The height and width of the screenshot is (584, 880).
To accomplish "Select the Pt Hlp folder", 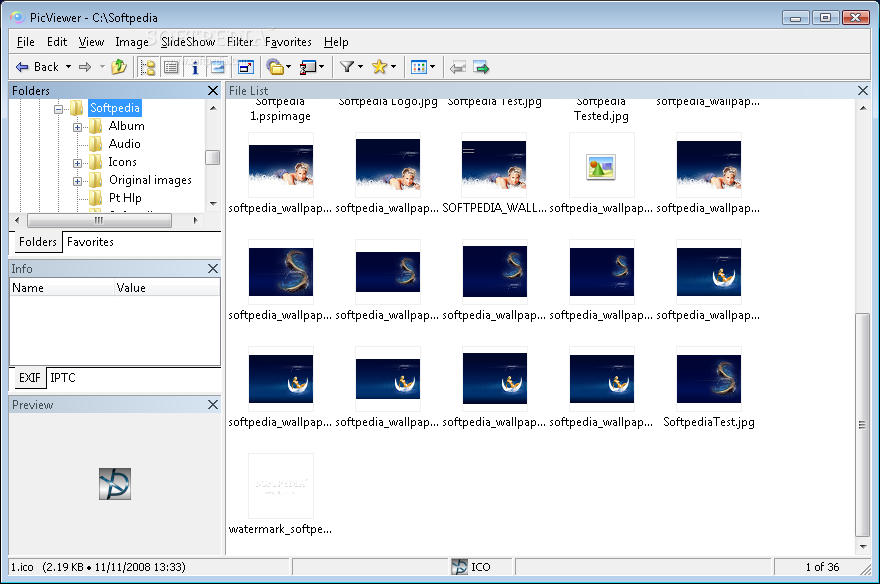I will click(x=125, y=197).
